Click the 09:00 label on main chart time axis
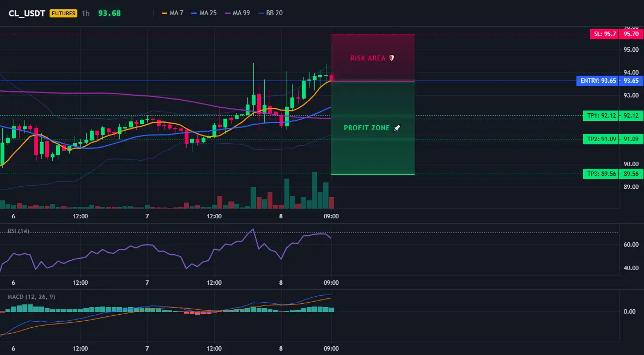 tap(331, 216)
